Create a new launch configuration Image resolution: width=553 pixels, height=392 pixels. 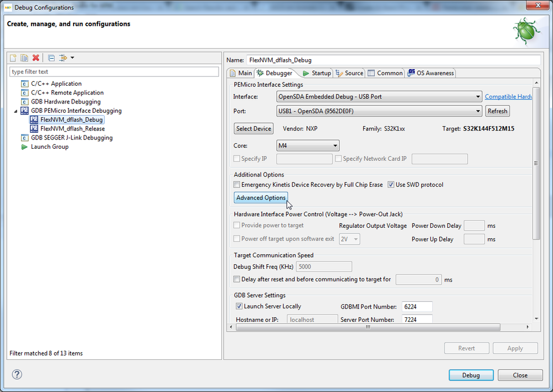click(13, 58)
